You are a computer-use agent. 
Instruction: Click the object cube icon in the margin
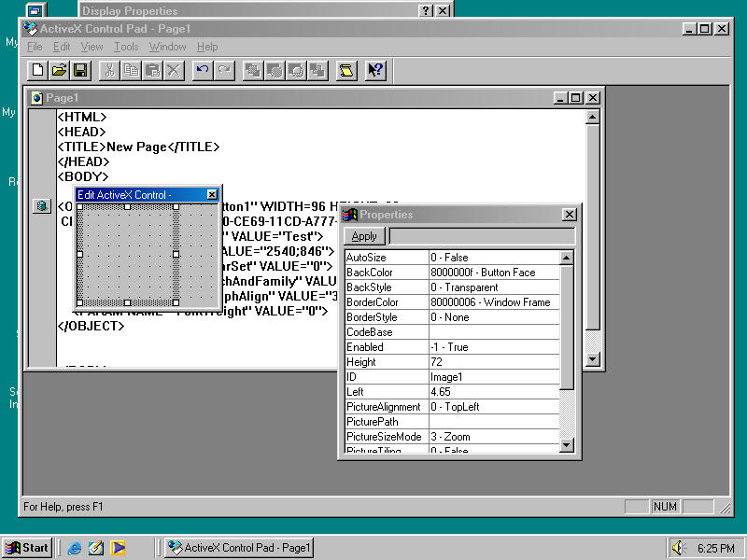coord(42,205)
